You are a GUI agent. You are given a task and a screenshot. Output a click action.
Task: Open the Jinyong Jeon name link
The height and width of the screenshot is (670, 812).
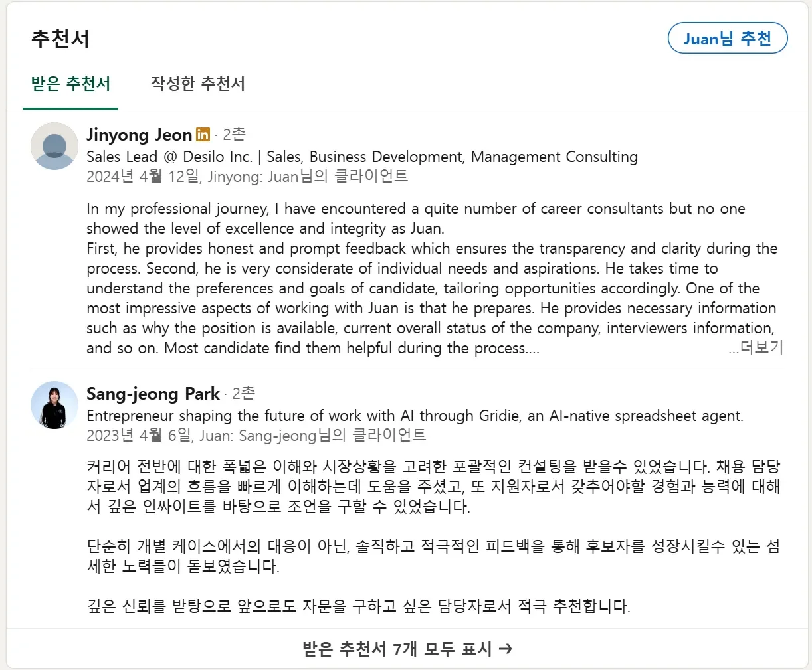pyautogui.click(x=139, y=135)
